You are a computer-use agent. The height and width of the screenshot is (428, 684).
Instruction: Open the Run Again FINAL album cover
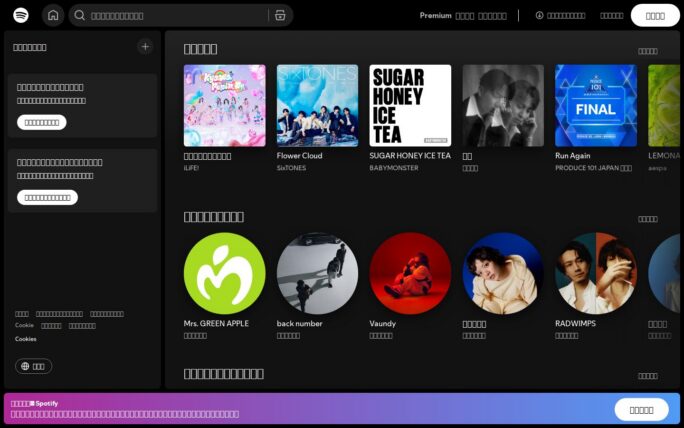(x=596, y=106)
